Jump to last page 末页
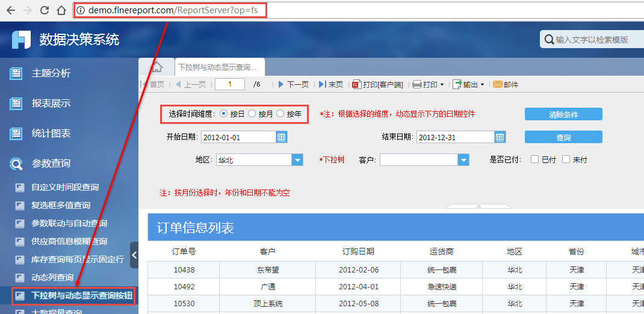Viewport: 644px width, 314px height. point(330,85)
